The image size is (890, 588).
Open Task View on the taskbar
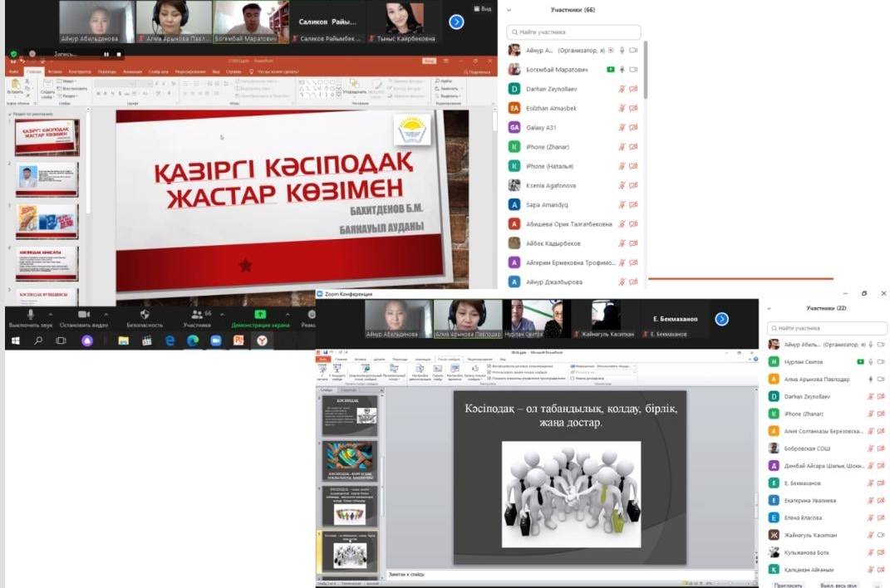61,341
